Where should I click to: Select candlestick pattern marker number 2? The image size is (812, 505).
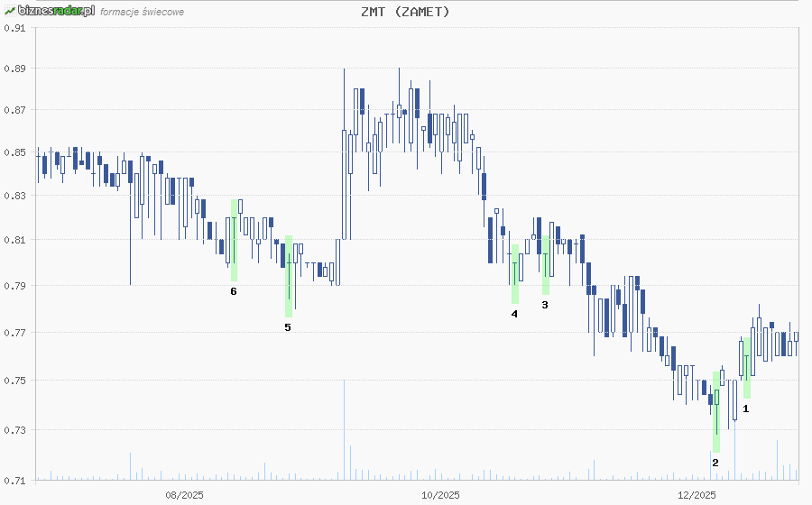[715, 463]
